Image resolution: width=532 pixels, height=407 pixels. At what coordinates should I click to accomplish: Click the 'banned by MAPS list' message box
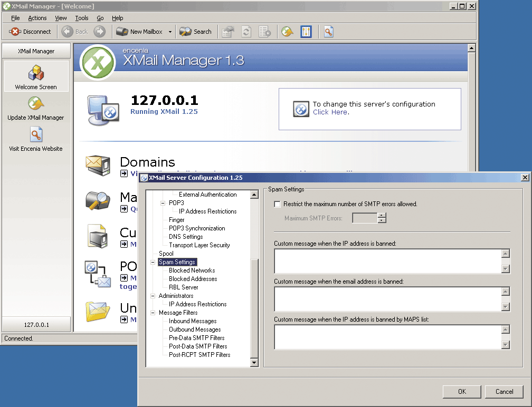click(388, 337)
